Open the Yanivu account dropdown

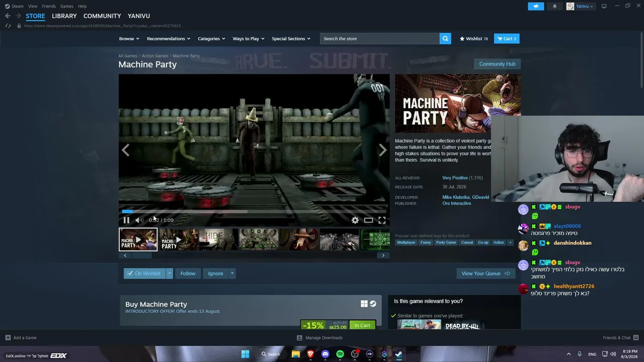580,6
